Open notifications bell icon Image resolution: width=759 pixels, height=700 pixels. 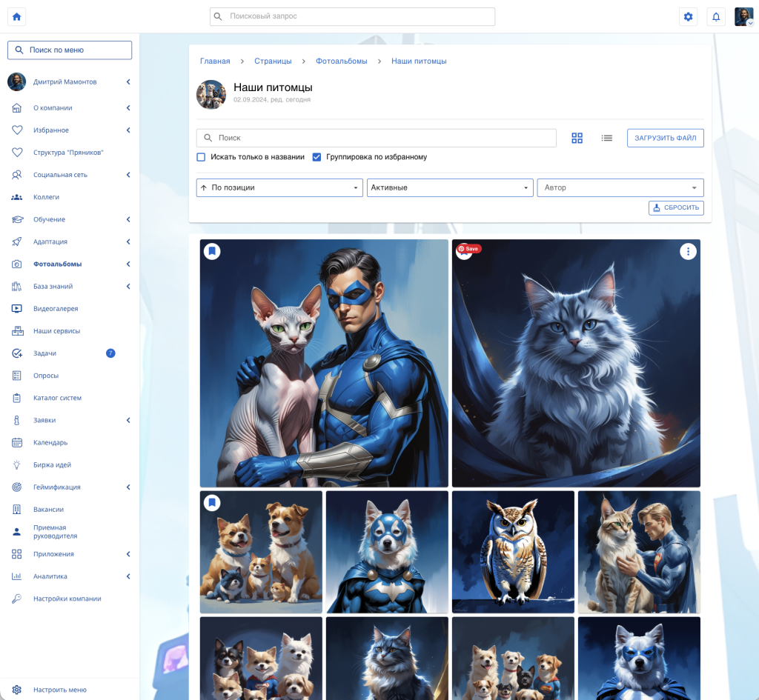(716, 16)
